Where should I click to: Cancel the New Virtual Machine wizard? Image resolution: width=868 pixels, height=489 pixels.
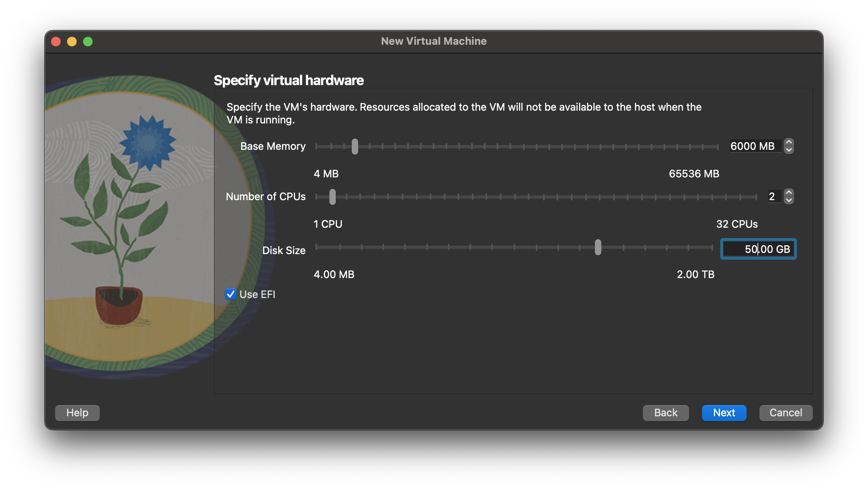click(x=785, y=413)
